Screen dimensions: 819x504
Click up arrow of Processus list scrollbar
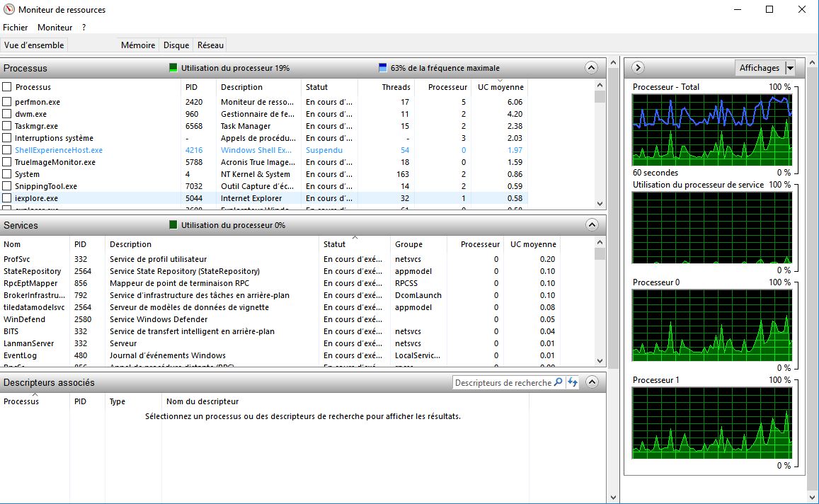(600, 85)
